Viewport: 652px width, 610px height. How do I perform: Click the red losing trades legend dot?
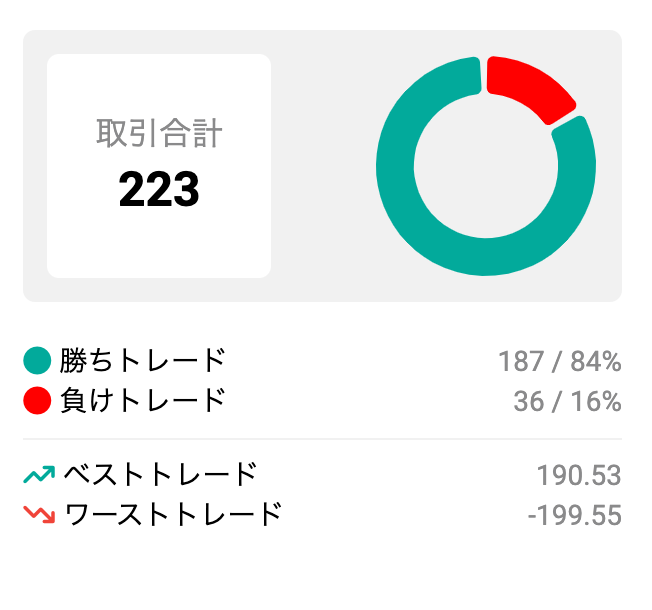[37, 400]
